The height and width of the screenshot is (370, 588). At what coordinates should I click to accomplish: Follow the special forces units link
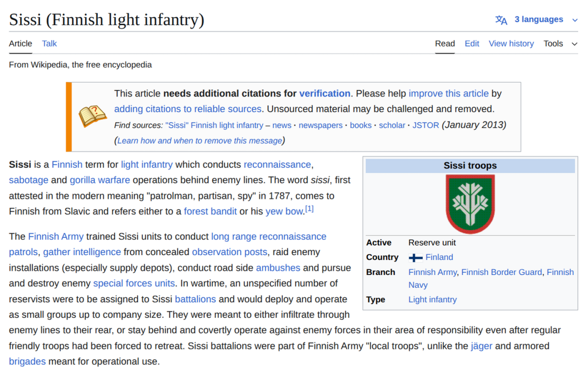click(134, 283)
